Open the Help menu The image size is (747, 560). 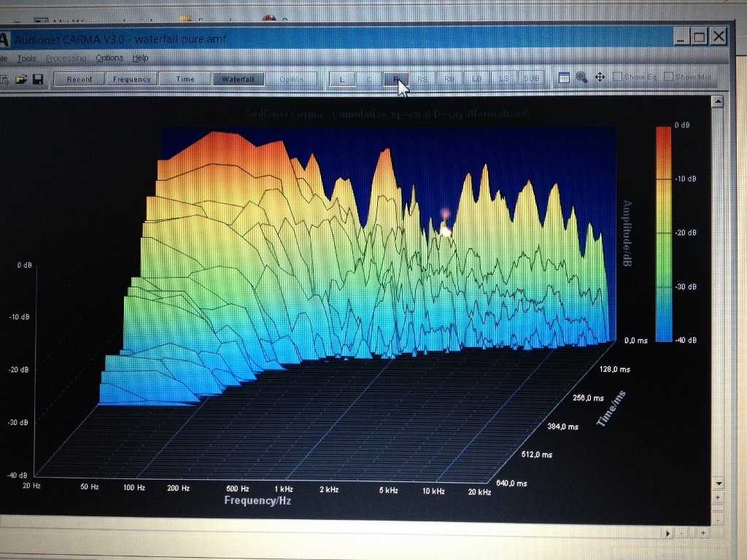pos(140,58)
